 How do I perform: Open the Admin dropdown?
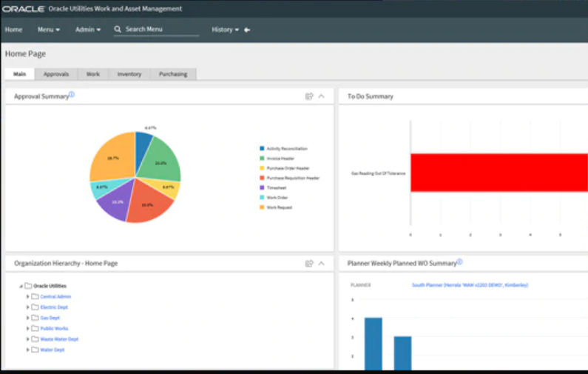coord(88,30)
